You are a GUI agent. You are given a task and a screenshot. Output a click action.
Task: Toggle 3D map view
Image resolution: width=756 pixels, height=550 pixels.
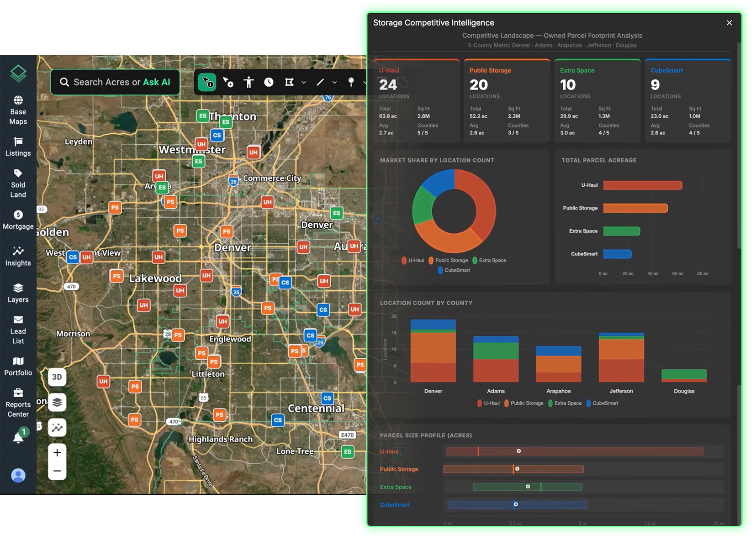(57, 377)
